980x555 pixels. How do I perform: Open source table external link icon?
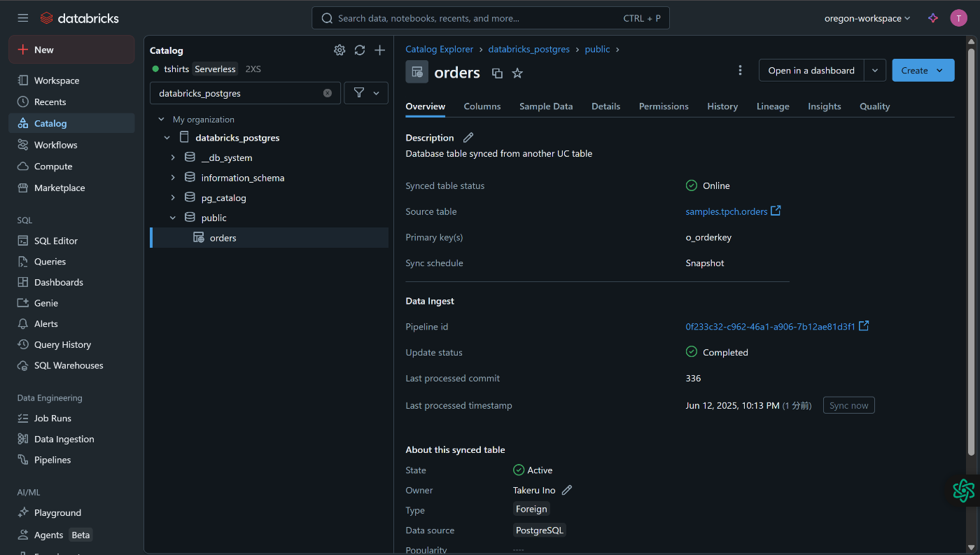776,211
